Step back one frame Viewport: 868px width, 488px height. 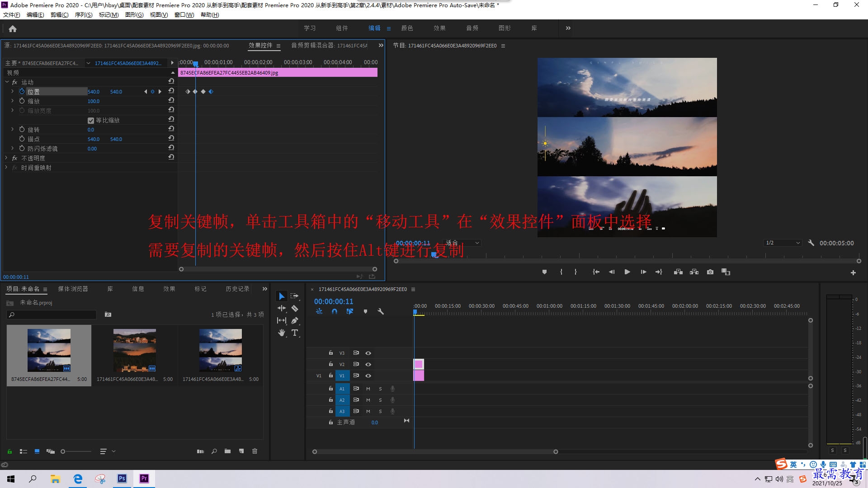[612, 272]
